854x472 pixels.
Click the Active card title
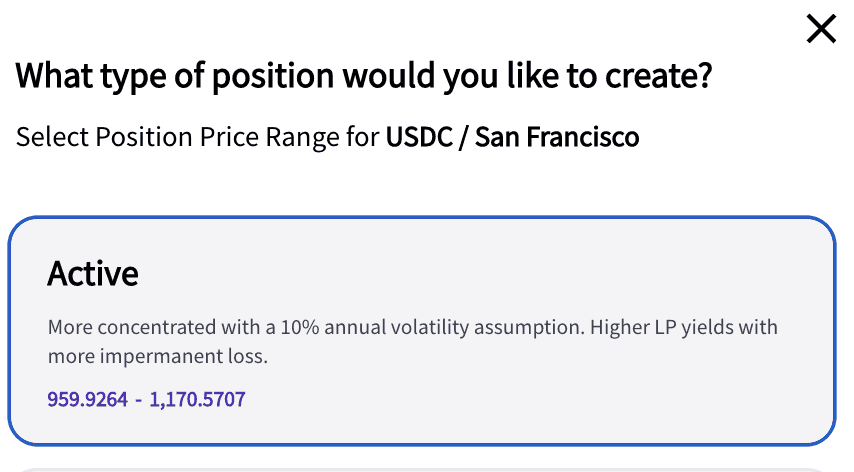point(93,273)
